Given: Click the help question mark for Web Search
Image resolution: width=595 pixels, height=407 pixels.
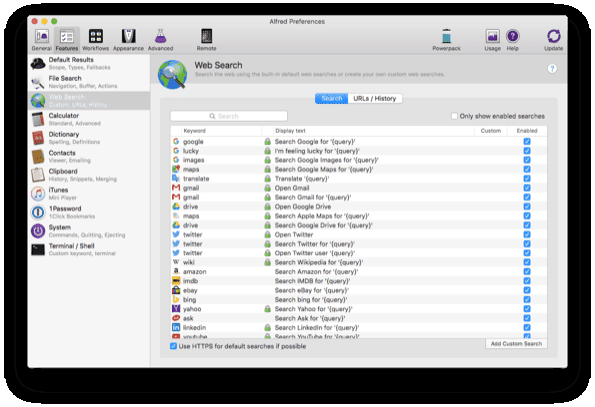Looking at the screenshot, I should 552,69.
